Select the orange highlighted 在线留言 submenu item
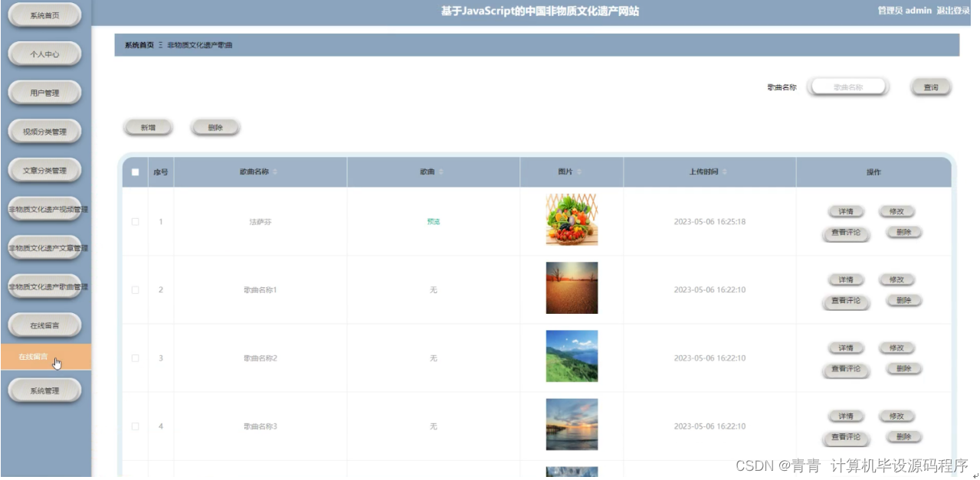The image size is (980, 480). tap(46, 357)
